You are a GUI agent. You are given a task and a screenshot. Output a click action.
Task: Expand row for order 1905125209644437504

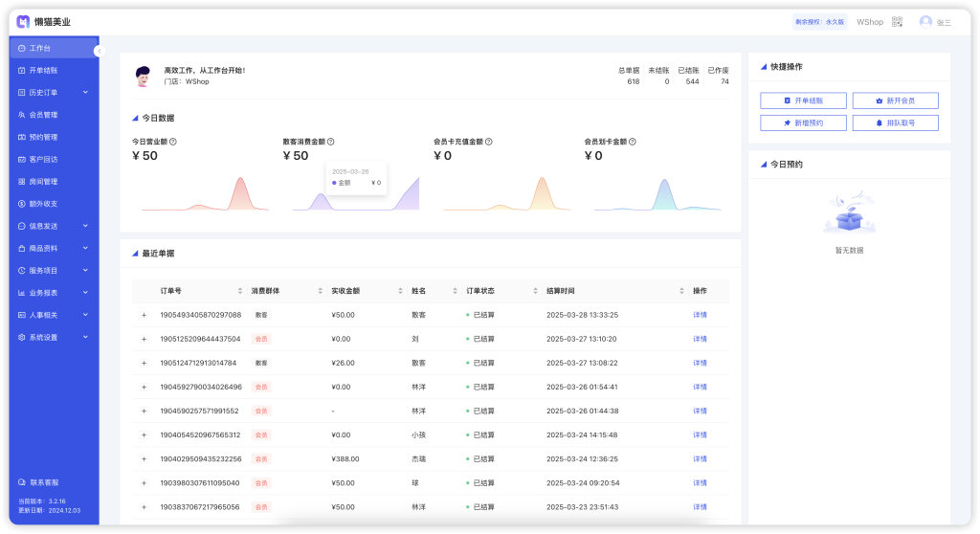click(144, 339)
